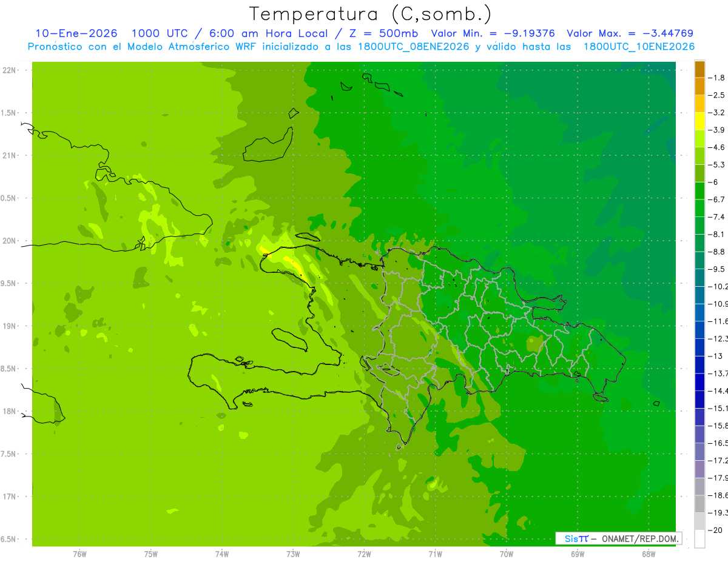
Task: Click the 21N latitude axis label
Action: point(9,156)
